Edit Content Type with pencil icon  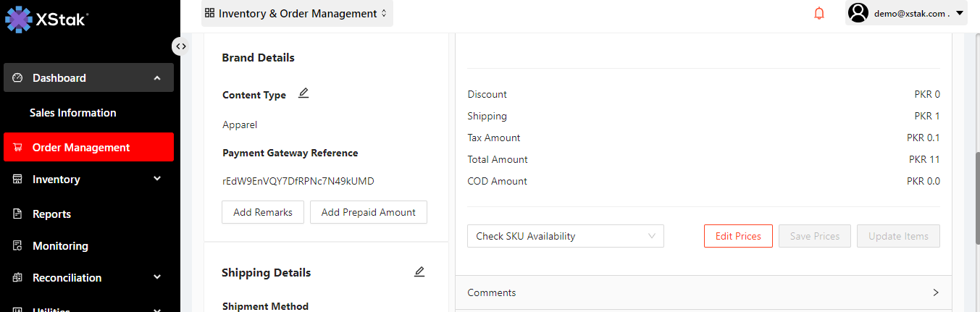[303, 93]
